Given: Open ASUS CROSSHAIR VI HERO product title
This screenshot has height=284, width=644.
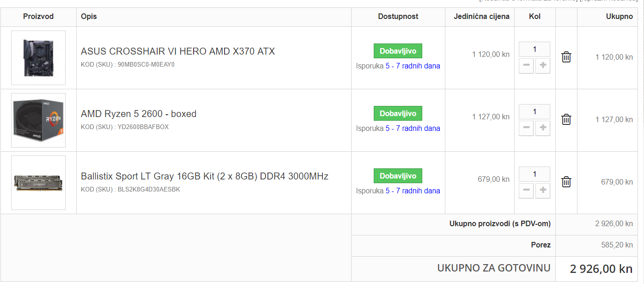Looking at the screenshot, I should (x=178, y=51).
